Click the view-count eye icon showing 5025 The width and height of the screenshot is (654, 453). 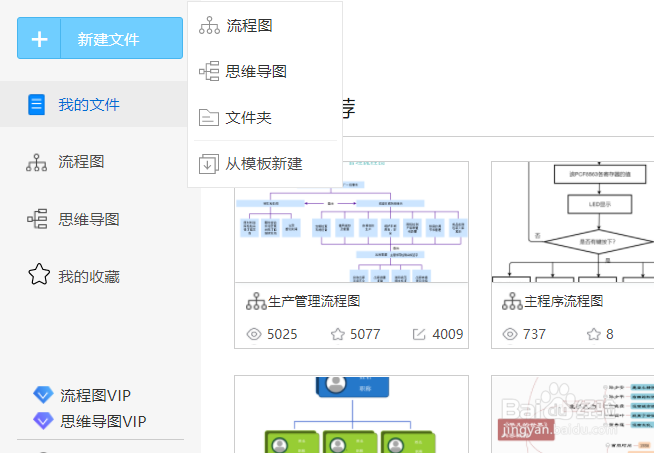[254, 334]
